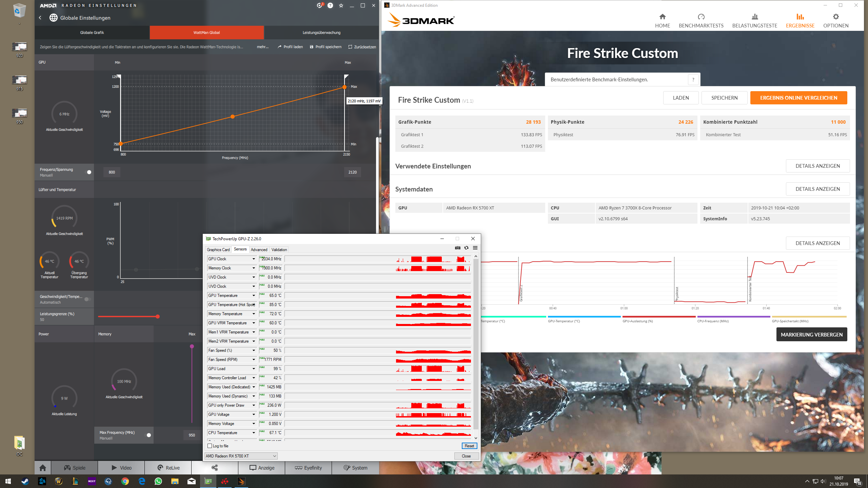Viewport: 868px width, 488px height.
Task: Open the Recycle Bin desktop icon
Action: tap(19, 11)
